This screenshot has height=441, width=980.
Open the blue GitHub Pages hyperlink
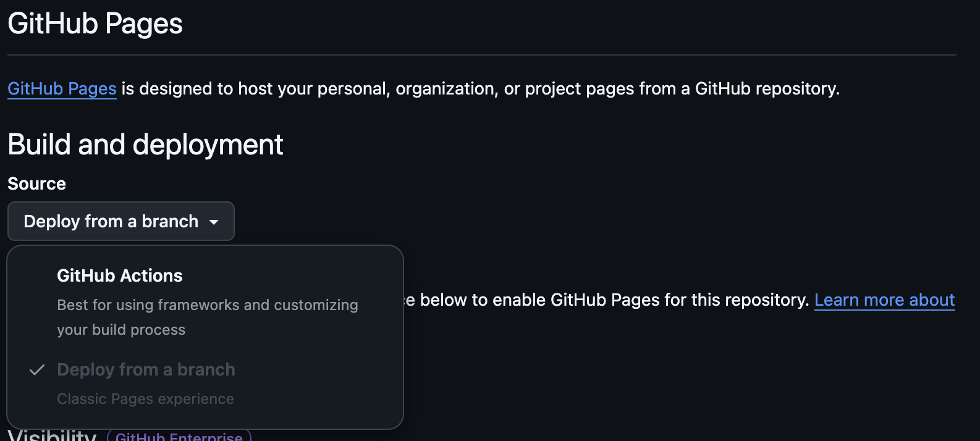pos(62,89)
